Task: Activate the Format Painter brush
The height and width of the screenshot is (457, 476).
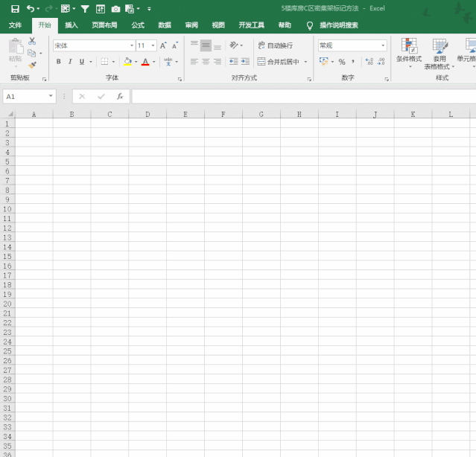Action: 32,65
